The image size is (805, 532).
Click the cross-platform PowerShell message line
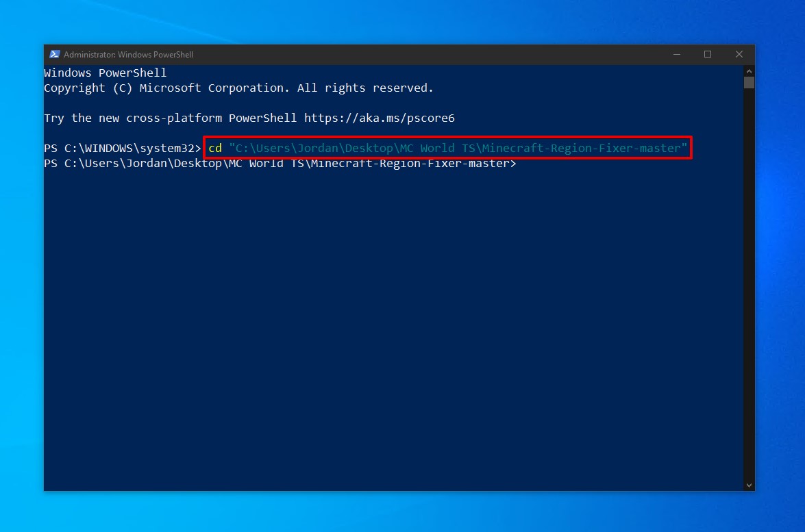[249, 118]
